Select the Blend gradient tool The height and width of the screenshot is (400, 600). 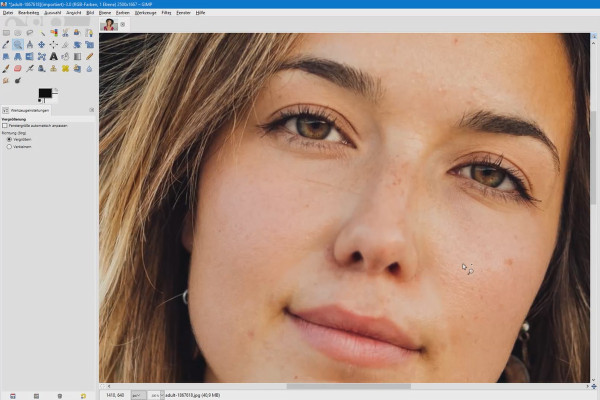click(77, 57)
